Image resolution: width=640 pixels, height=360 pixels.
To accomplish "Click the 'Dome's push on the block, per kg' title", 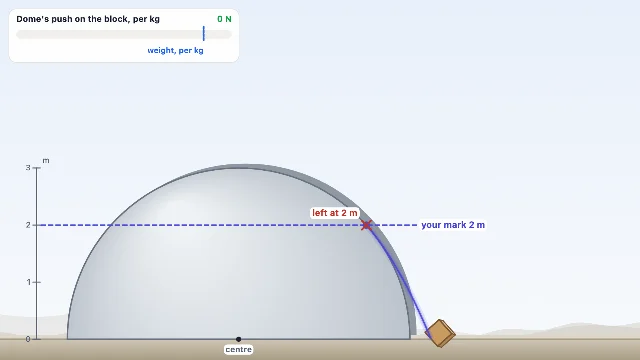I will [x=88, y=19].
